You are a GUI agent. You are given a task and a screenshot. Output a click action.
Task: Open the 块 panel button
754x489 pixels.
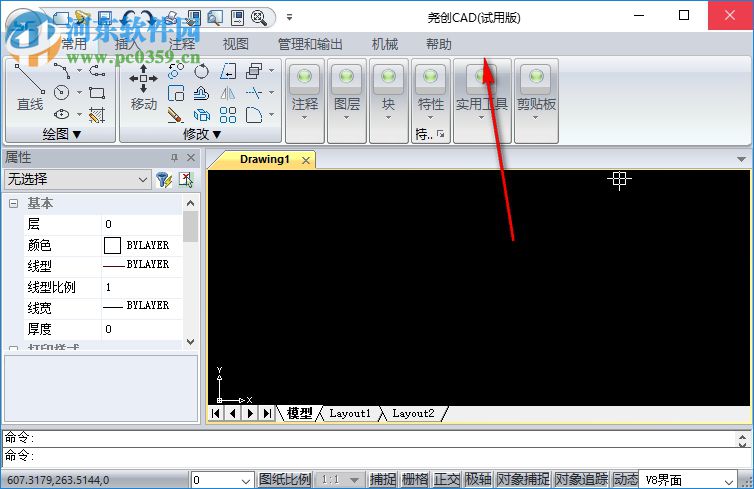(x=389, y=100)
